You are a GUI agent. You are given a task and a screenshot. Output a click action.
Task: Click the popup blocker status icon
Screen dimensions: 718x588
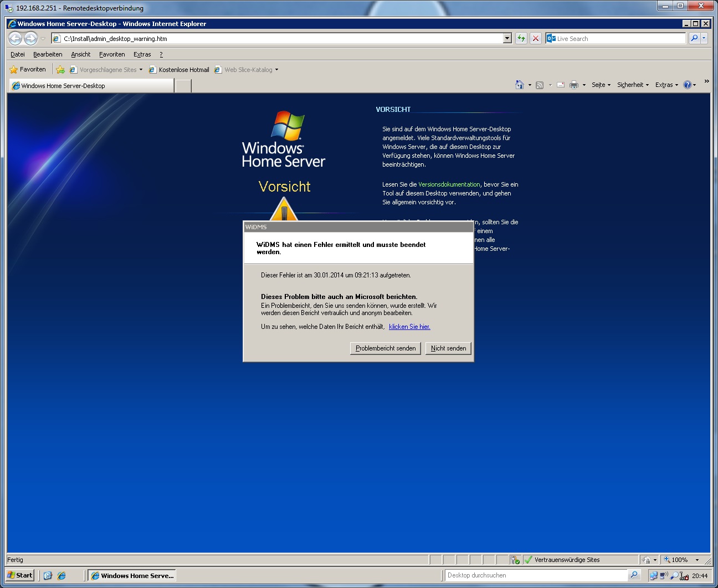(515, 560)
